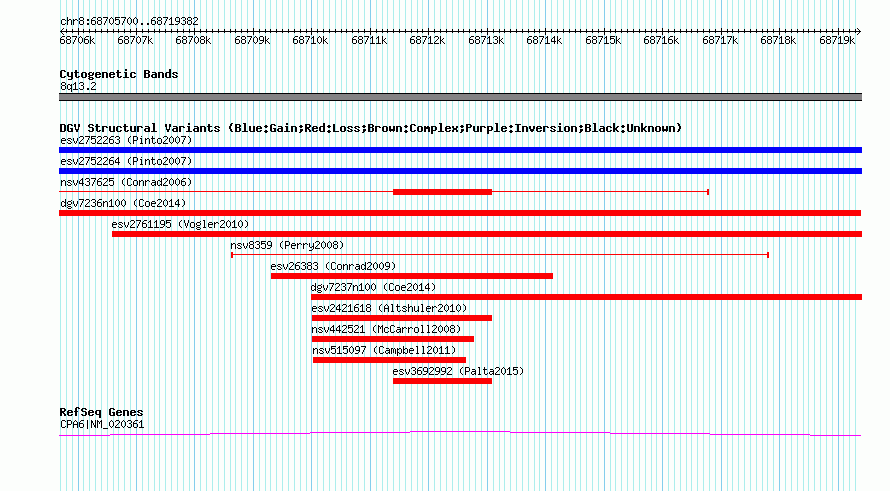
Task: Click the nsv515097 (Campbell2011) red bar
Action: click(389, 360)
